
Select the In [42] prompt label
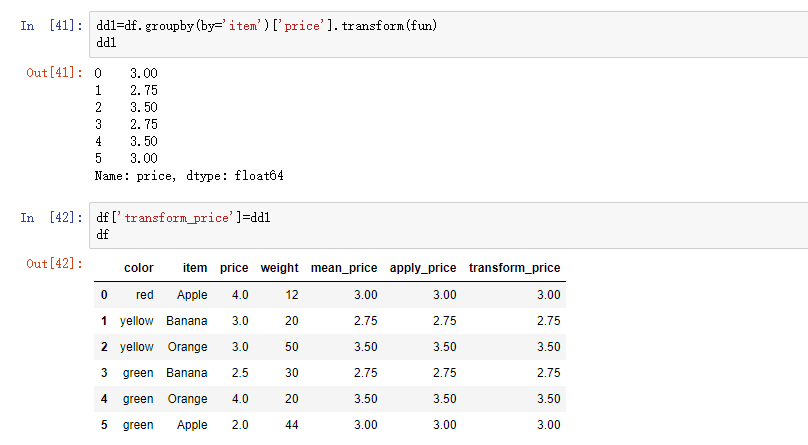tap(52, 218)
